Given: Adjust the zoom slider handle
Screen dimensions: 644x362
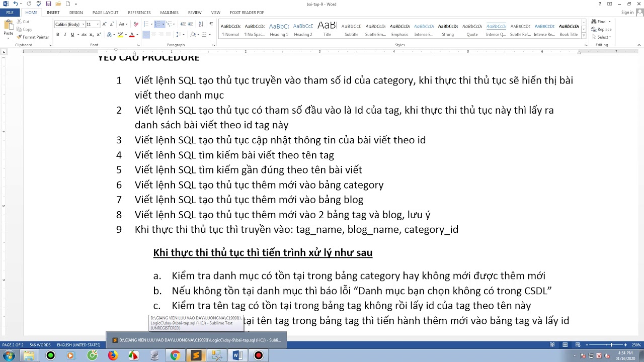Looking at the screenshot, I should point(611,345).
